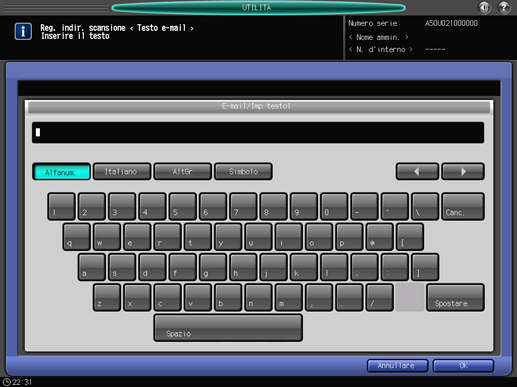Viewport: 517px width, 387px height.
Task: Tap the 2 key
Action: (x=92, y=206)
